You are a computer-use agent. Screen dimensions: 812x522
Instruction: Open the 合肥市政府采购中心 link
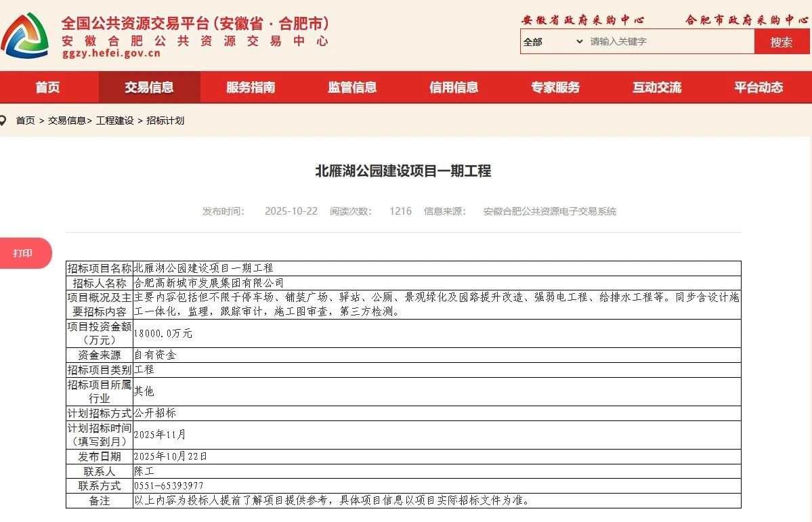[x=746, y=20]
